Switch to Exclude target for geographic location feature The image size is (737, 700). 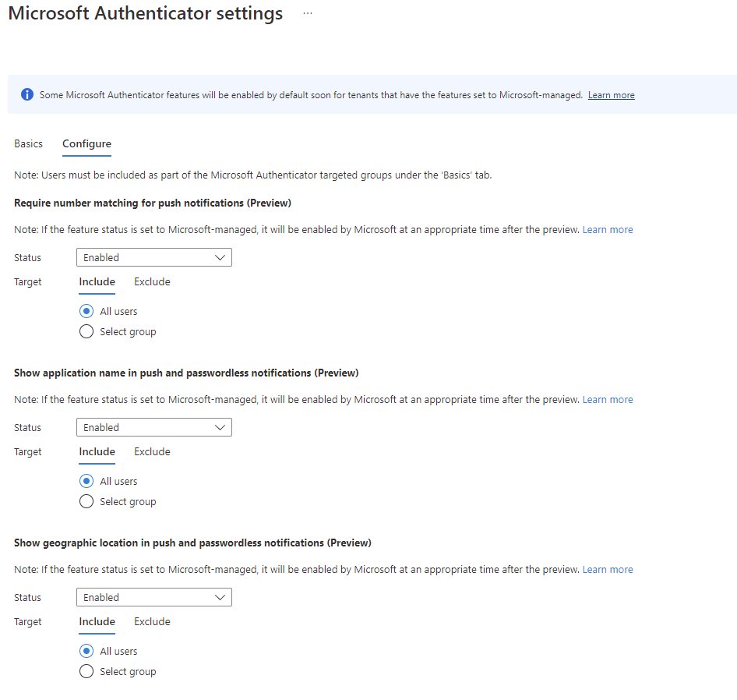pos(152,621)
